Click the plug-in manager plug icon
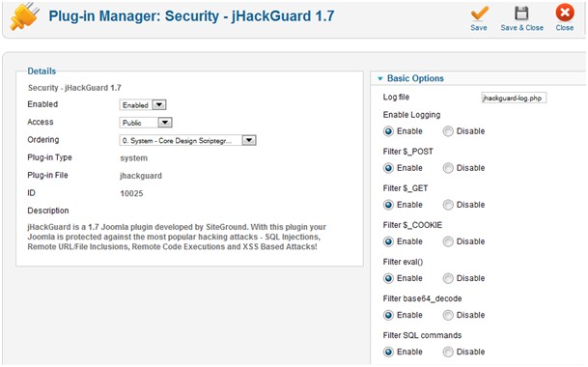The height and width of the screenshot is (367, 588). tap(25, 16)
